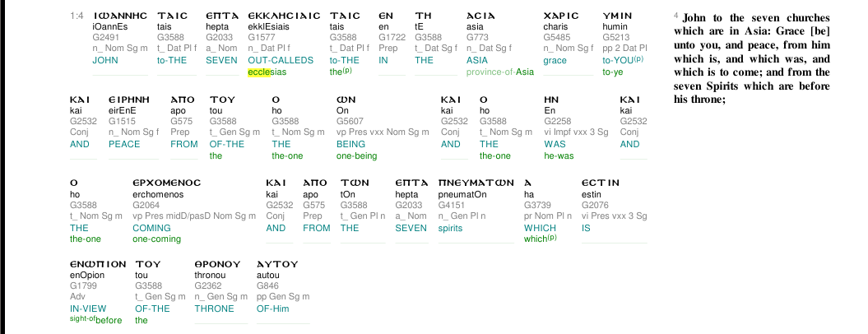The image size is (868, 334).
Task: Click the gloss OF-Him under autou
Action: point(273,308)
